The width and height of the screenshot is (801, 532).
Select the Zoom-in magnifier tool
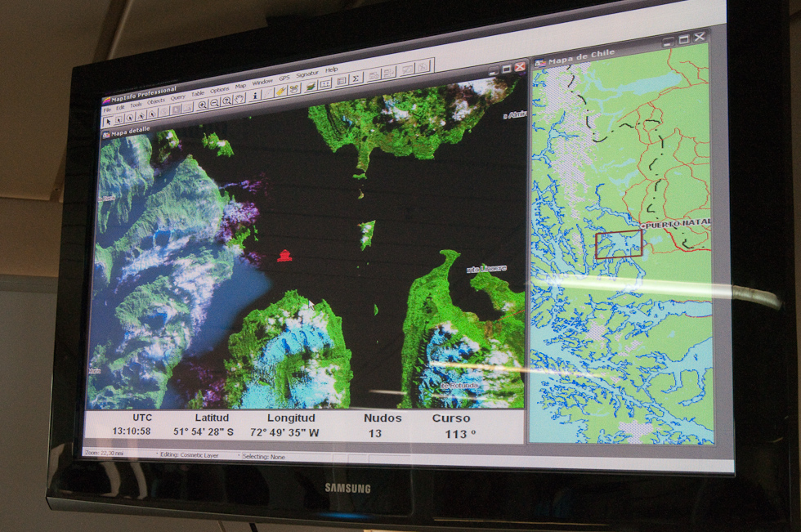coord(203,104)
